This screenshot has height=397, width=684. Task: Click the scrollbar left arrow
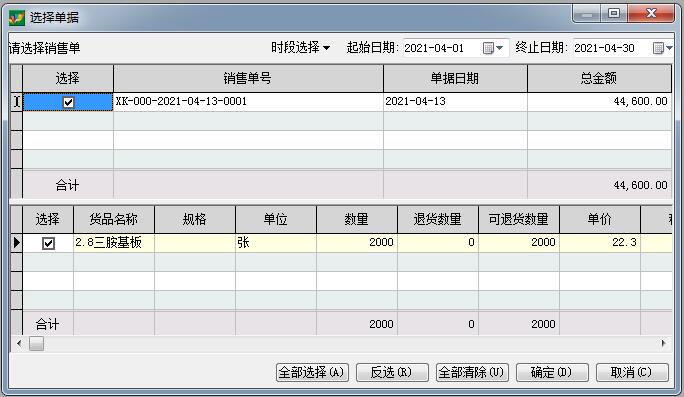[x=19, y=344]
